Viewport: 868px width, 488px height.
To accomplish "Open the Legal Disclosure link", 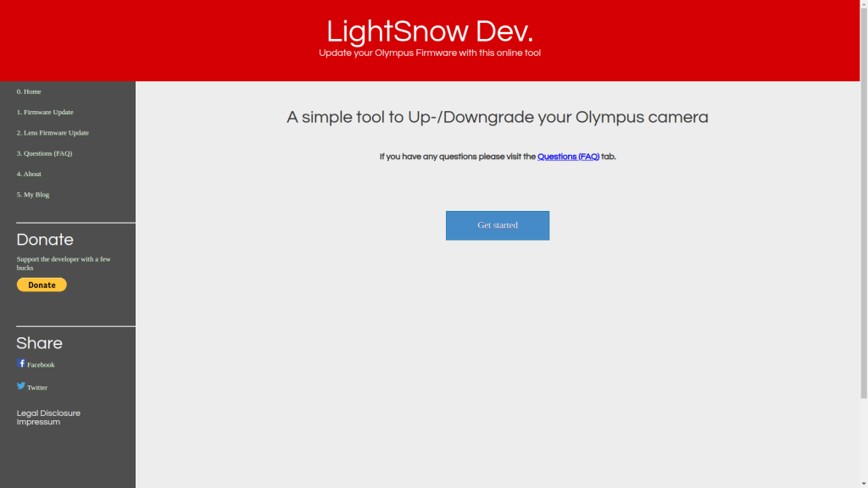I will 48,413.
